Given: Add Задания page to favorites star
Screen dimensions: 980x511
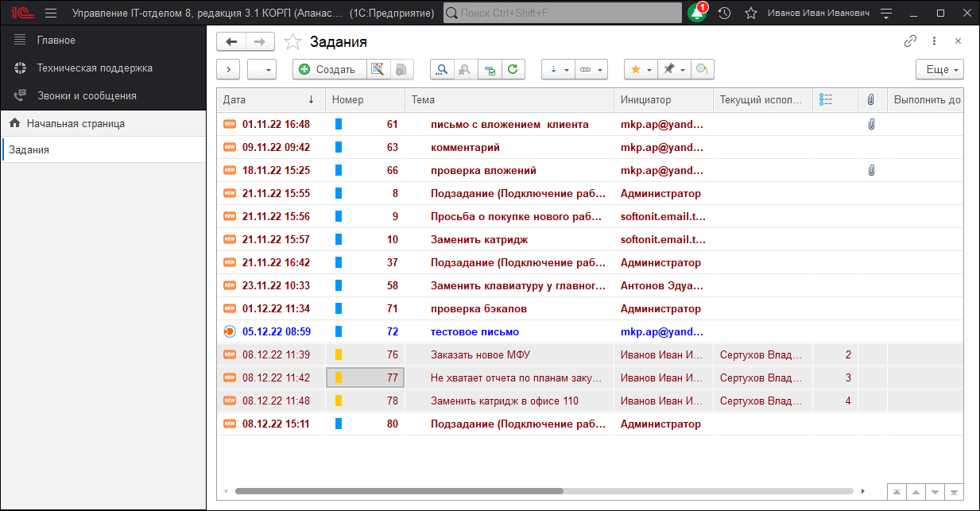Looking at the screenshot, I should pyautogui.click(x=292, y=42).
